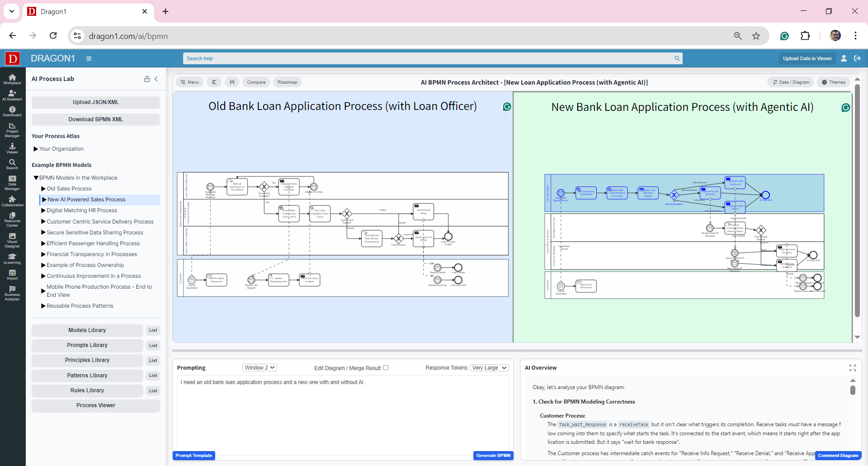Click List next to Prompts Library

point(153,346)
